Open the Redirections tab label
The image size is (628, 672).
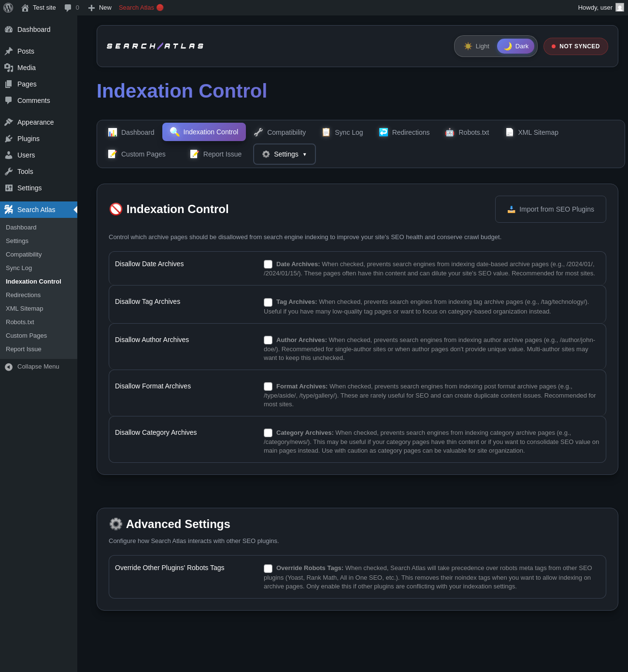[411, 132]
